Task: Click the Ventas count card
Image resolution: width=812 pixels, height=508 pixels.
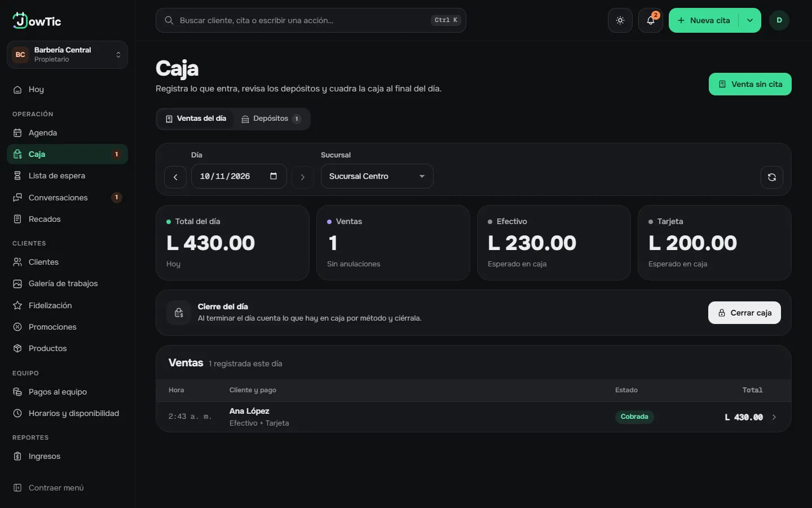Action: (393, 243)
